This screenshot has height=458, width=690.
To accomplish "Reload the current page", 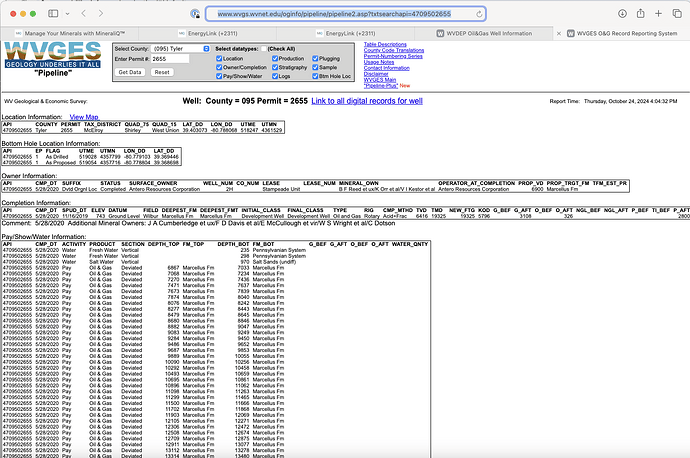I will [479, 14].
